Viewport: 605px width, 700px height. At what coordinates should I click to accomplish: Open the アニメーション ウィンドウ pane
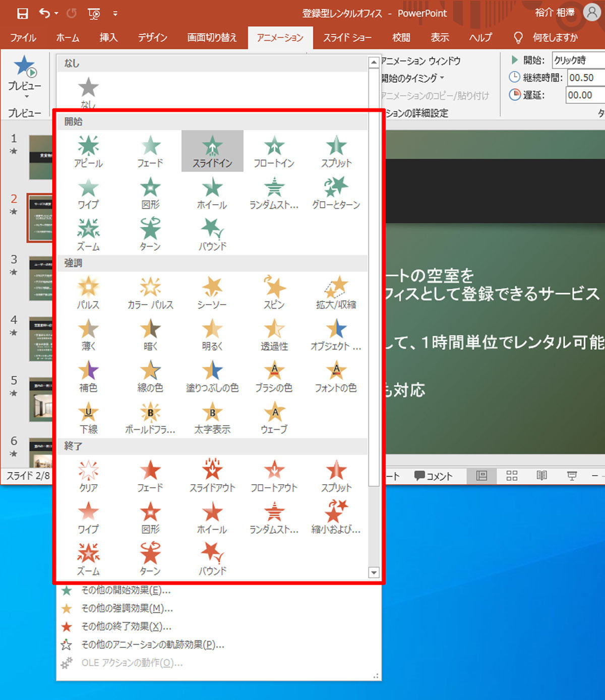420,61
